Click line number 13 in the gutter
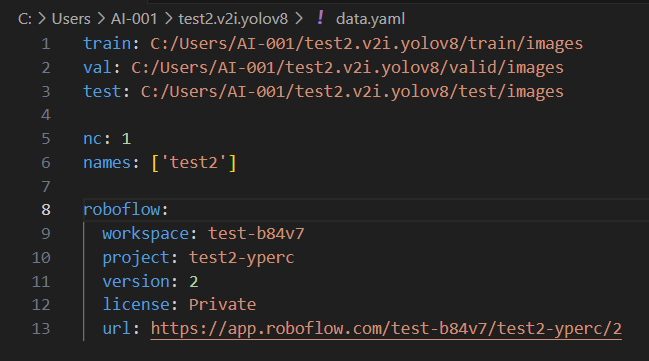The height and width of the screenshot is (361, 649). [41, 329]
